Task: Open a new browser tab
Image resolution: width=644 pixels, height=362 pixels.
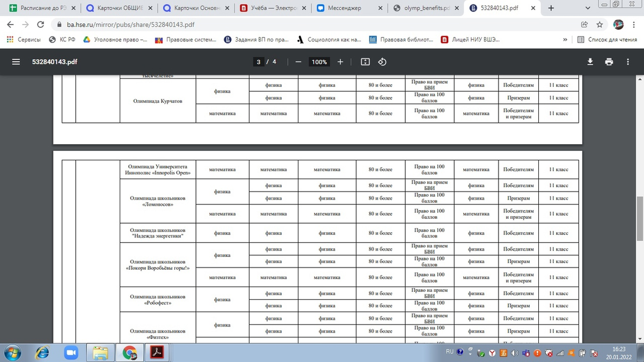Action: tap(551, 8)
